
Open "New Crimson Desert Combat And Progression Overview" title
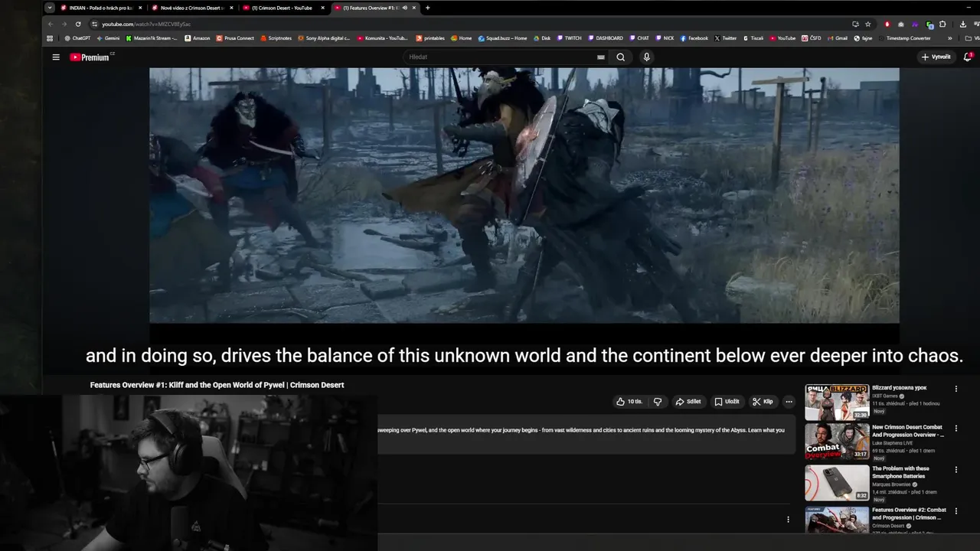click(909, 431)
